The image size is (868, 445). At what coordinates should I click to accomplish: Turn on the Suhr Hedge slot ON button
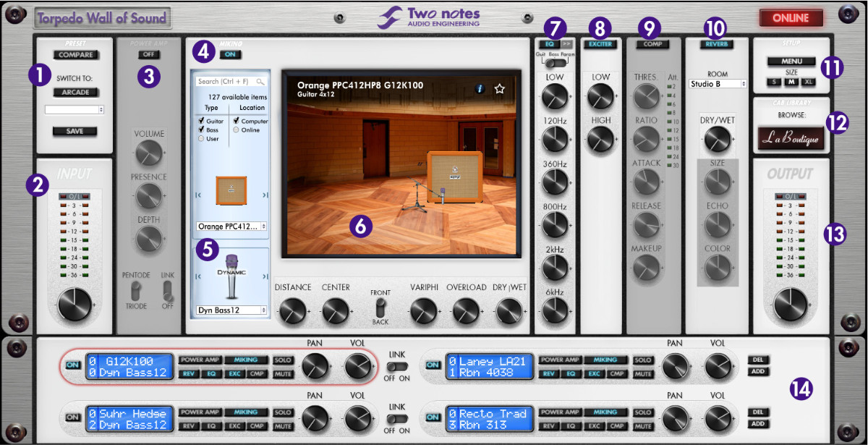[73, 418]
